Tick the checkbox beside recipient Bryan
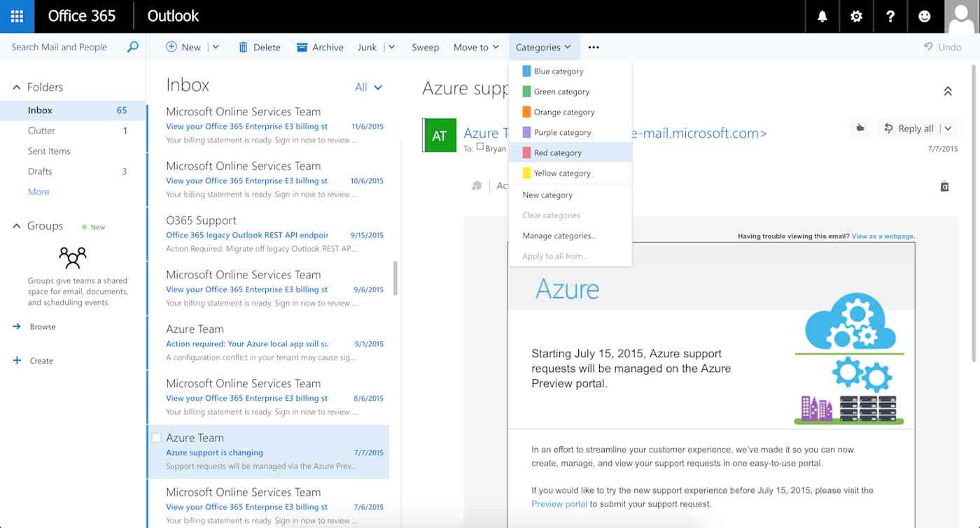Screen dimensions: 980x528 pos(480,147)
